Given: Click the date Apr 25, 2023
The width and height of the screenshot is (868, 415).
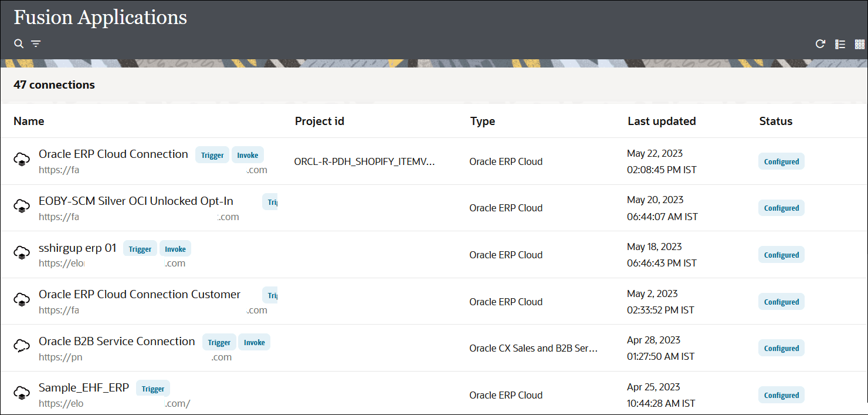Looking at the screenshot, I should pyautogui.click(x=653, y=387).
